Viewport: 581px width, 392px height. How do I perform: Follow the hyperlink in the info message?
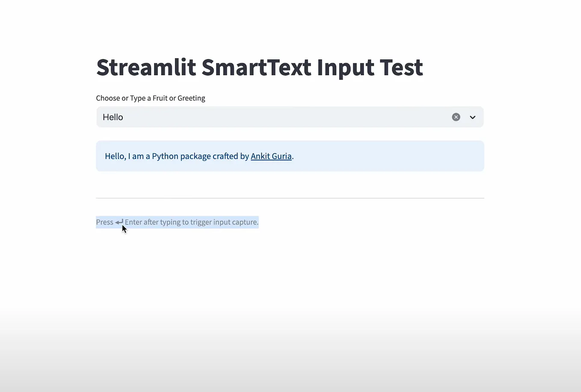(271, 156)
